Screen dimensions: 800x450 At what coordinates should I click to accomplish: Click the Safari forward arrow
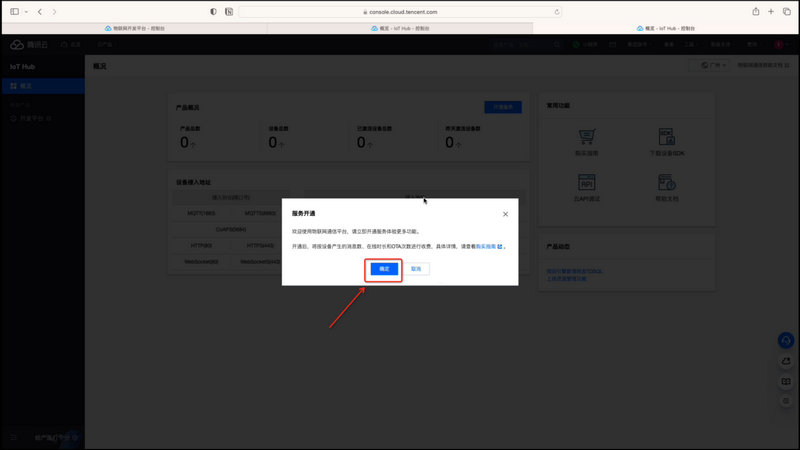click(x=54, y=11)
